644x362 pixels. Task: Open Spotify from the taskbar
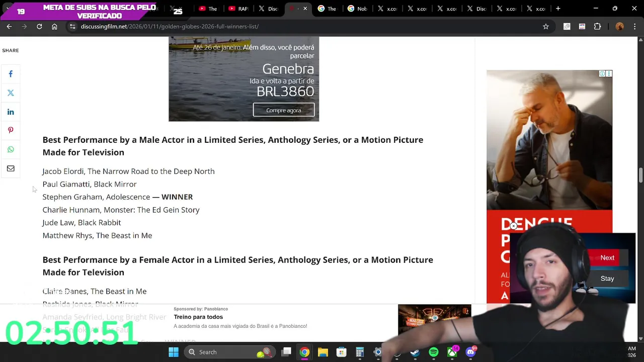click(x=434, y=352)
